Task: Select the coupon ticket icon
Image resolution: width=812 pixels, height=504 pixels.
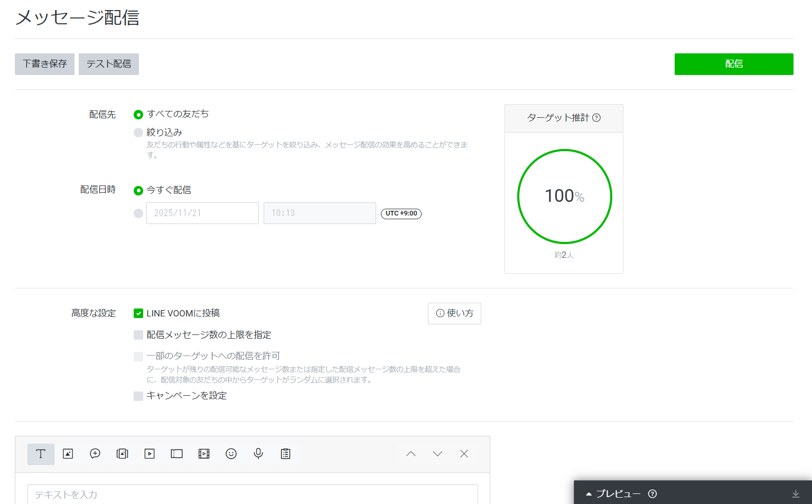Action: pos(176,454)
